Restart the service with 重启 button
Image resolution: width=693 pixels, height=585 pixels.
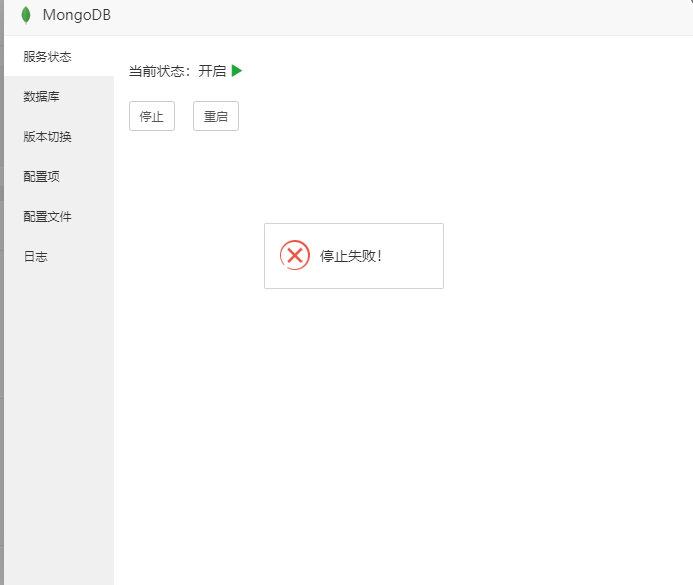(x=216, y=116)
